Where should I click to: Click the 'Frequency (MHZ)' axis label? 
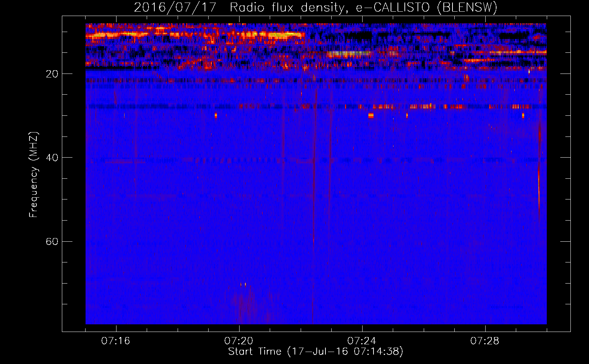tap(33, 175)
